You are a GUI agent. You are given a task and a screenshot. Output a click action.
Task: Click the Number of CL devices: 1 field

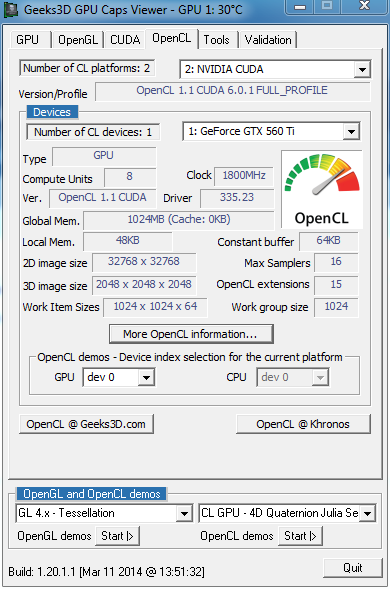93,132
